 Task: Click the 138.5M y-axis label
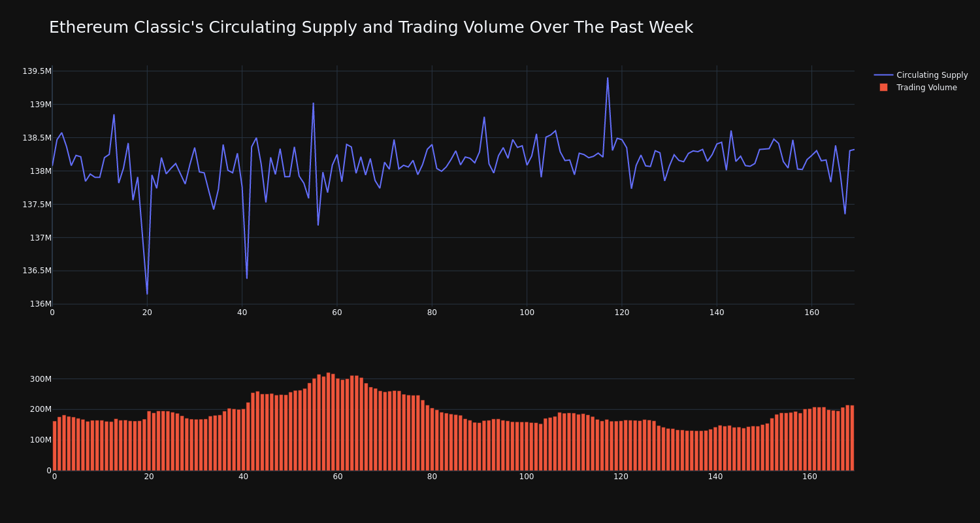37,138
